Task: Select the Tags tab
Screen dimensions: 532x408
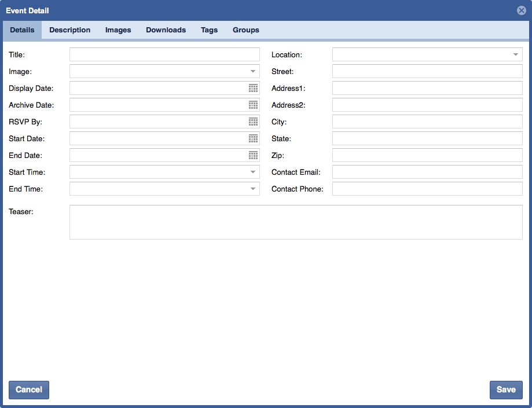Action: point(209,30)
